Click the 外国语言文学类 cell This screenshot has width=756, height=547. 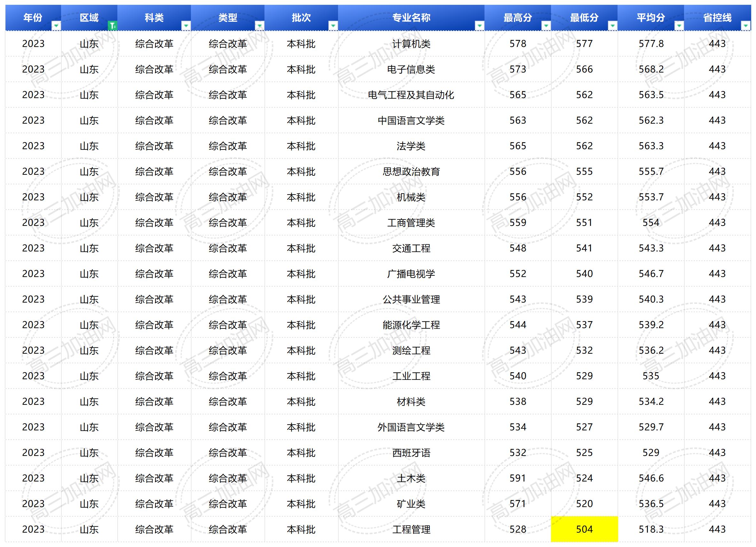click(411, 427)
